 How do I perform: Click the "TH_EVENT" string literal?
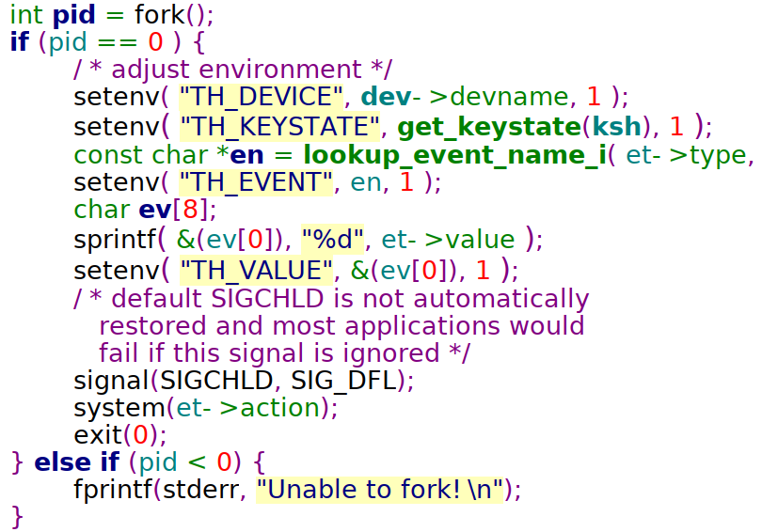[256, 183]
